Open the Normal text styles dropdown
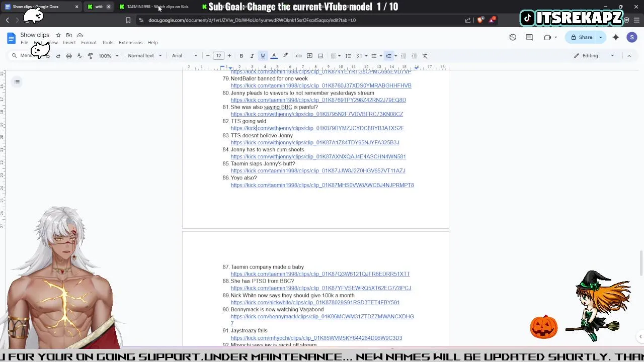This screenshot has width=644, height=362. [144, 56]
